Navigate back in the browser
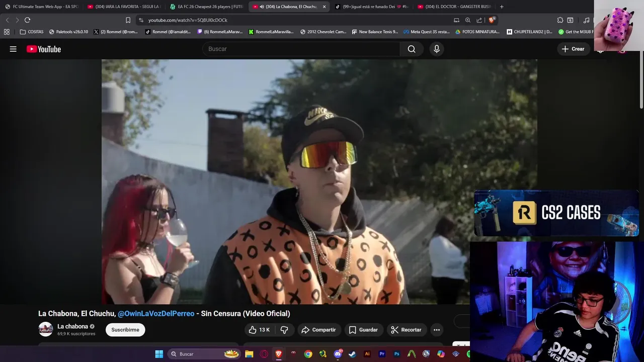 point(7,20)
